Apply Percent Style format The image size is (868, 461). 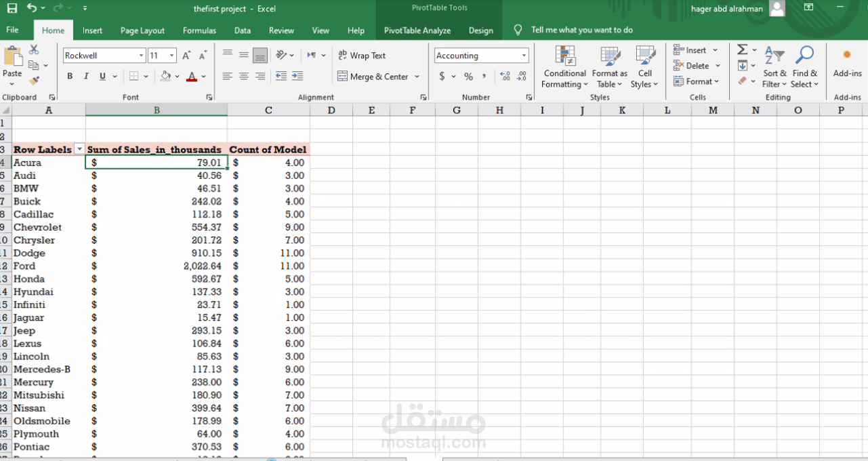468,77
